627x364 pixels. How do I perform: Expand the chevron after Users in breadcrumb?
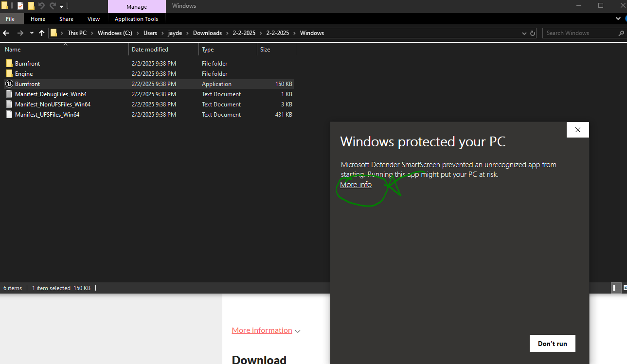point(163,33)
